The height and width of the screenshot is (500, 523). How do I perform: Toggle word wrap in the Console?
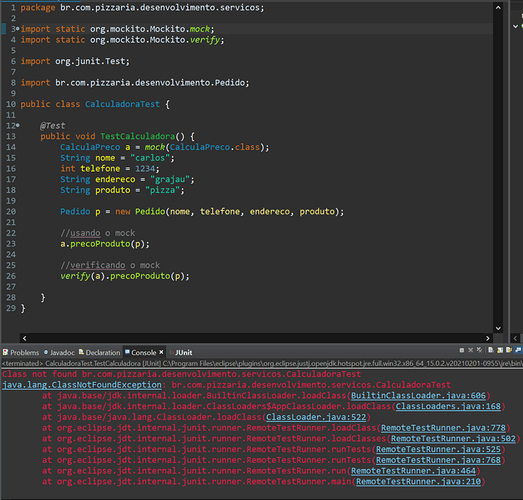coord(509,350)
